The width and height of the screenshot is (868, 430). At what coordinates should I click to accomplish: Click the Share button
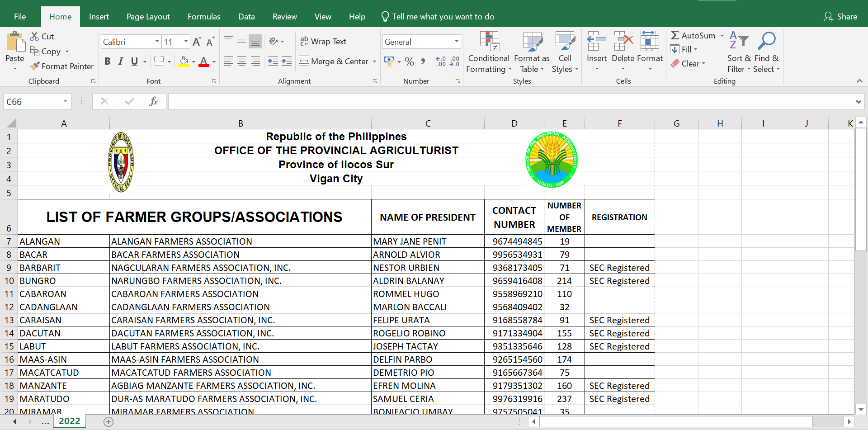(840, 17)
